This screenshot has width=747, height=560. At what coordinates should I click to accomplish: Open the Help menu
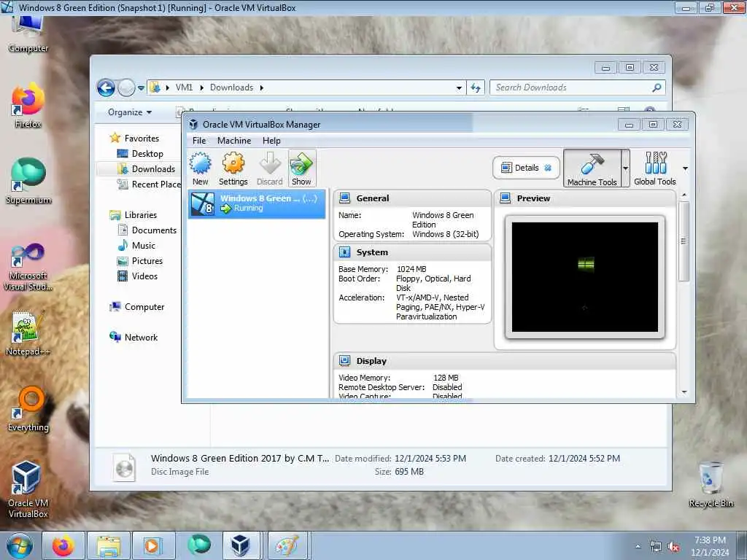tap(271, 141)
